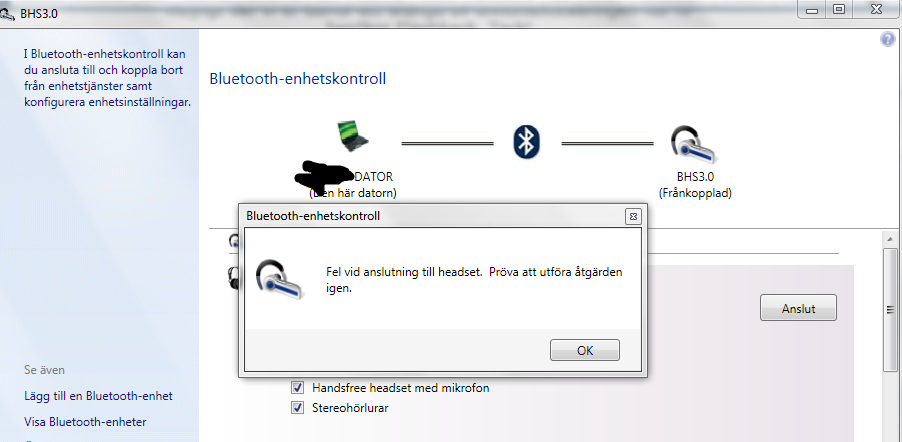Open Lägg till en Bluetooth-enhet link
The width and height of the screenshot is (902, 442).
click(x=98, y=396)
